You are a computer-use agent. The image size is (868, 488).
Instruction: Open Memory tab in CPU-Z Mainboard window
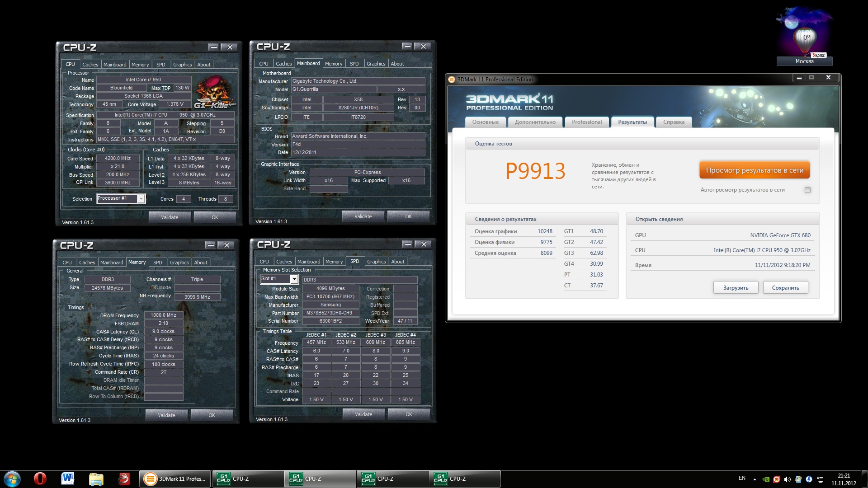tap(334, 64)
